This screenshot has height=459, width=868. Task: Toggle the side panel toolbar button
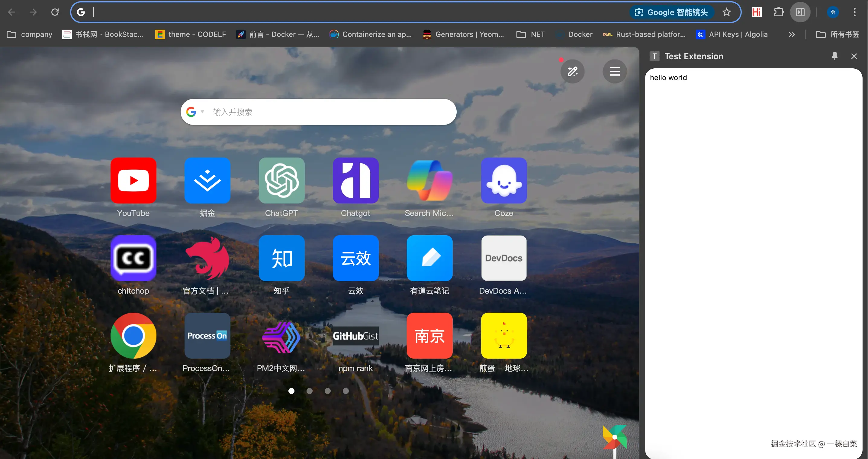click(800, 12)
